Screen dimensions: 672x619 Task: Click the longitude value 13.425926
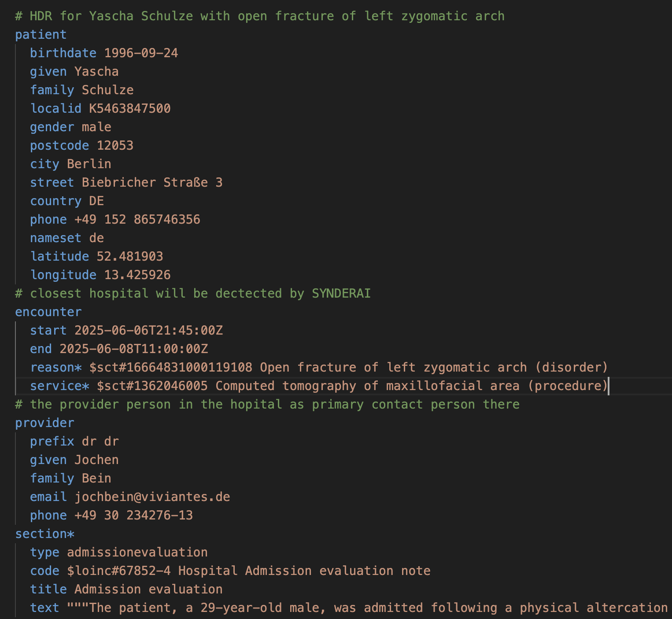137,275
